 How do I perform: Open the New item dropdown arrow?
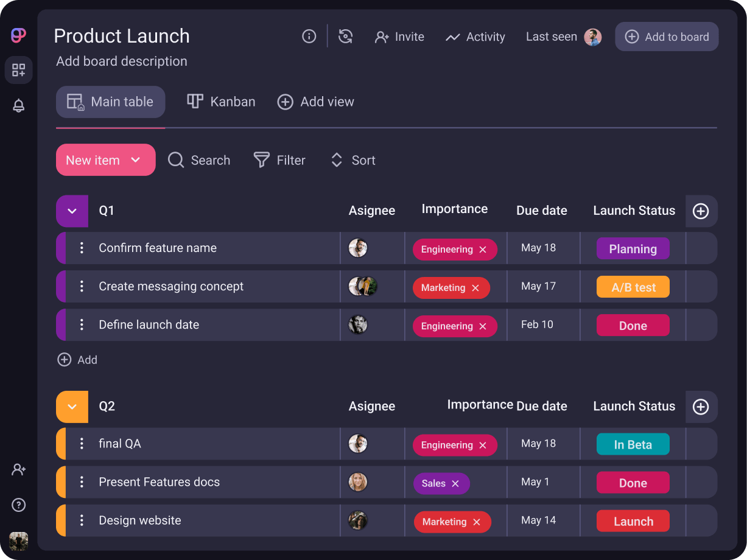(134, 160)
